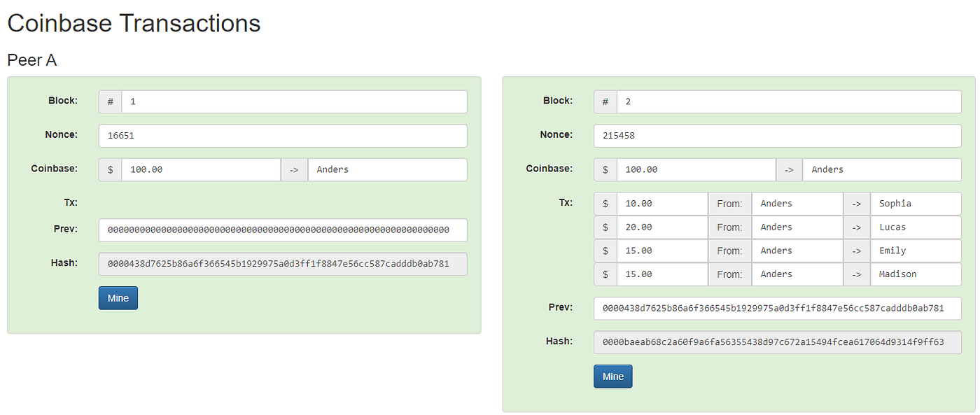
Task: Click the From: label in Lucas's row
Action: 730,227
